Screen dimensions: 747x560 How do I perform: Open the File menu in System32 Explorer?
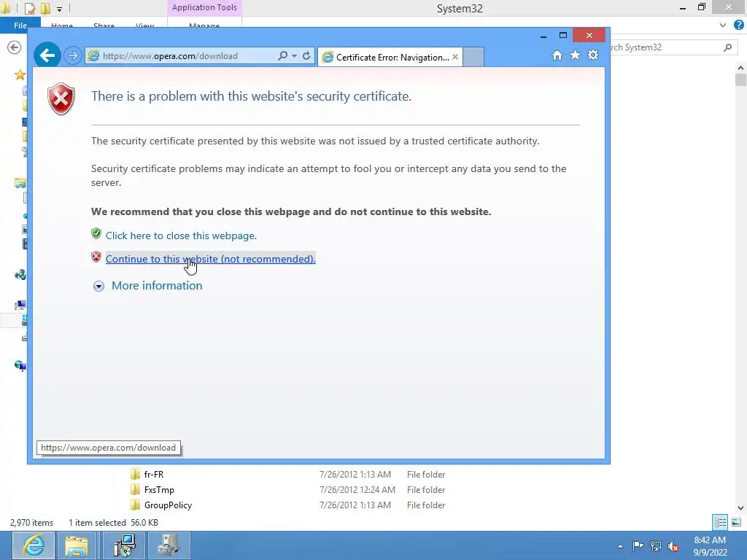pyautogui.click(x=20, y=26)
